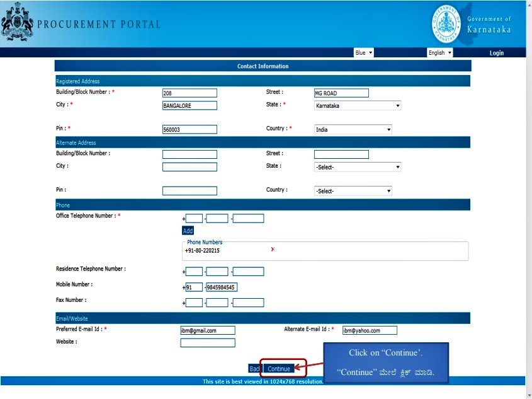Click the Back button
The height and width of the screenshot is (399, 532).
pyautogui.click(x=255, y=369)
